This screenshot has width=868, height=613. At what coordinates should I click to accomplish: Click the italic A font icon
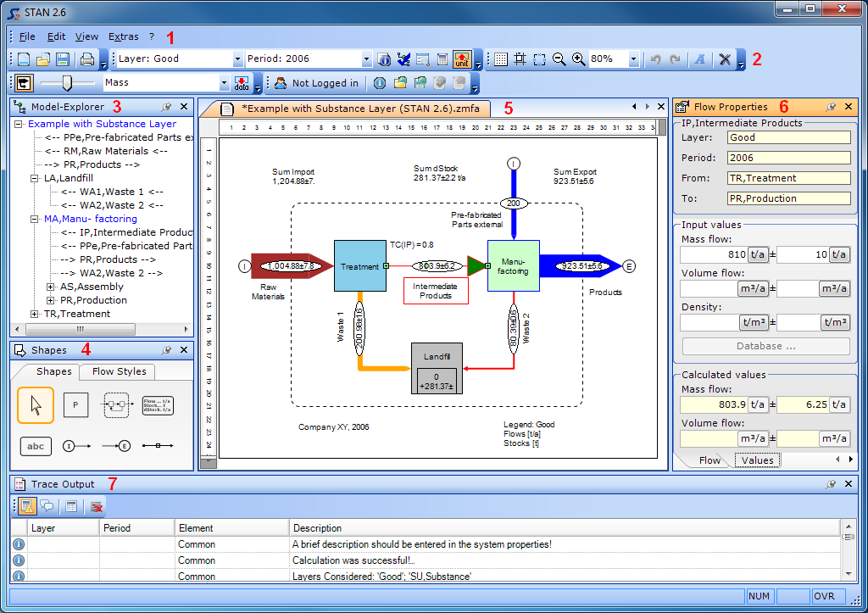[x=700, y=59]
